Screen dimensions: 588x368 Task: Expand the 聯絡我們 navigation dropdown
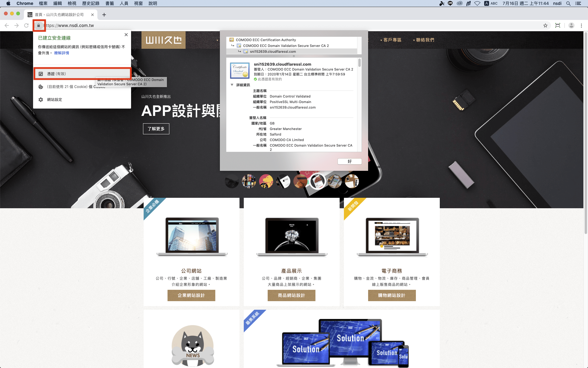point(425,40)
